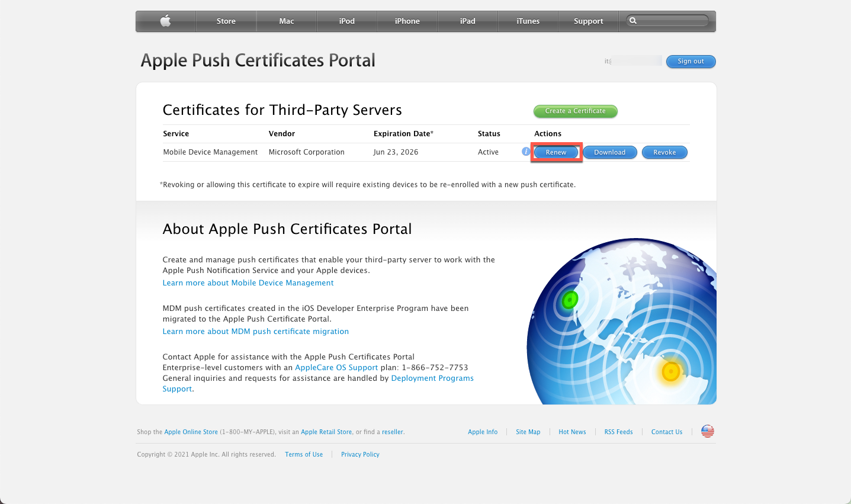Click the magnifying glass search icon
This screenshot has height=504, width=851.
click(633, 21)
